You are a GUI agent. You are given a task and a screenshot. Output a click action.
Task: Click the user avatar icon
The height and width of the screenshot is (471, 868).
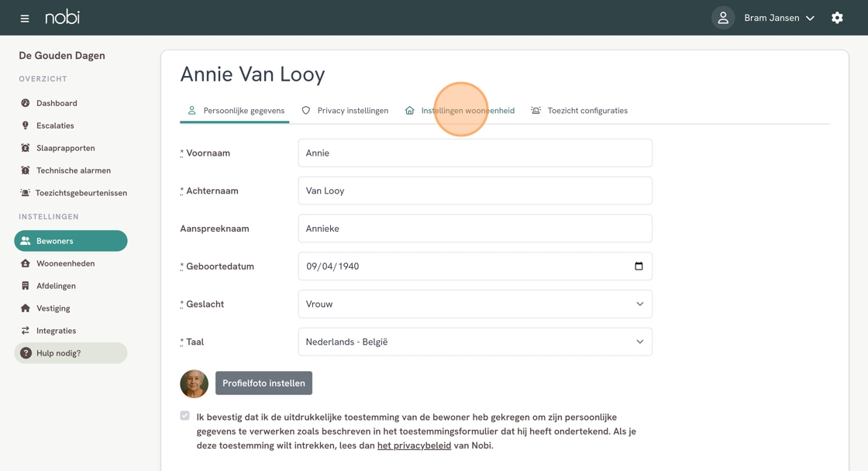coord(723,18)
